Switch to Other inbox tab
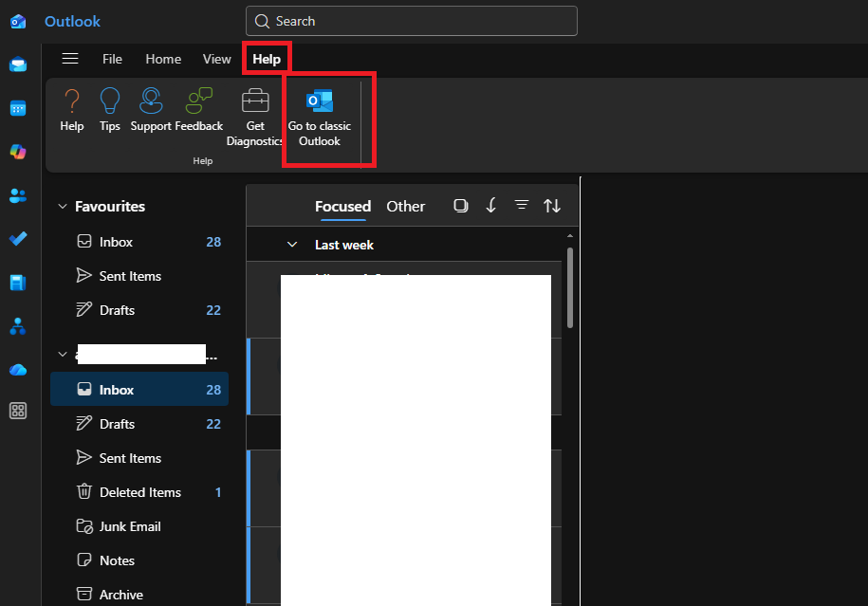Screen dimensions: 868x606 coord(406,206)
